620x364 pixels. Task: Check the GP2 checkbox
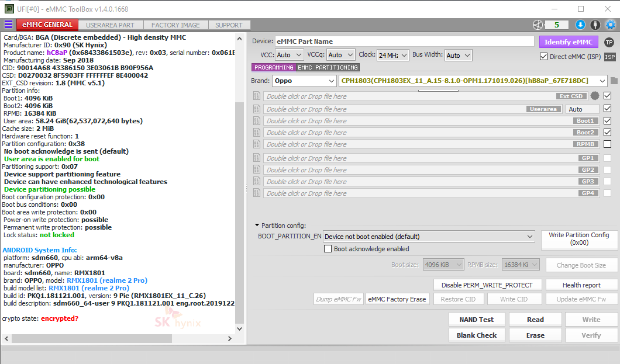pyautogui.click(x=608, y=170)
